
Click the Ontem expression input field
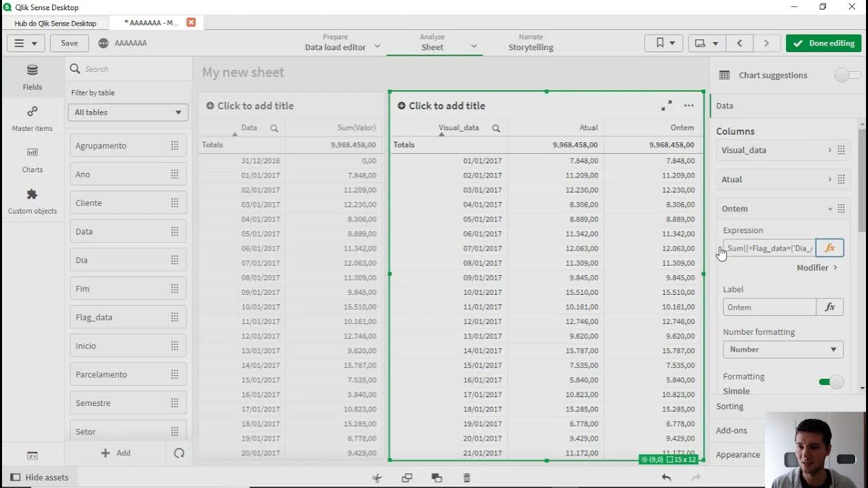point(770,248)
